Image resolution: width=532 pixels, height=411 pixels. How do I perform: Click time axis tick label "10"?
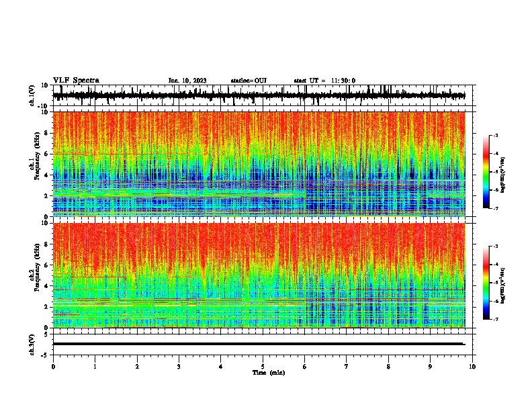472,367
